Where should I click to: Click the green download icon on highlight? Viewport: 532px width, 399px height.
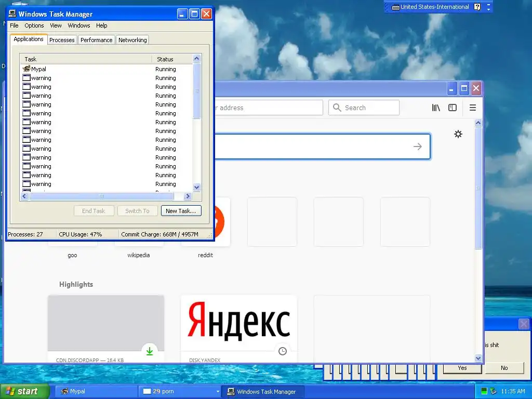(149, 351)
